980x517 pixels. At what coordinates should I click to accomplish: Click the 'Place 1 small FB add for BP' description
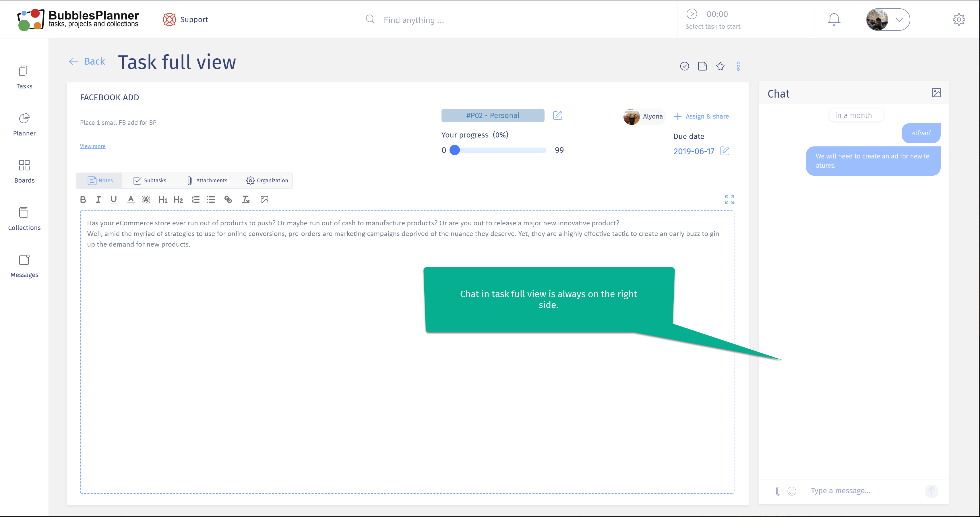[x=118, y=123]
